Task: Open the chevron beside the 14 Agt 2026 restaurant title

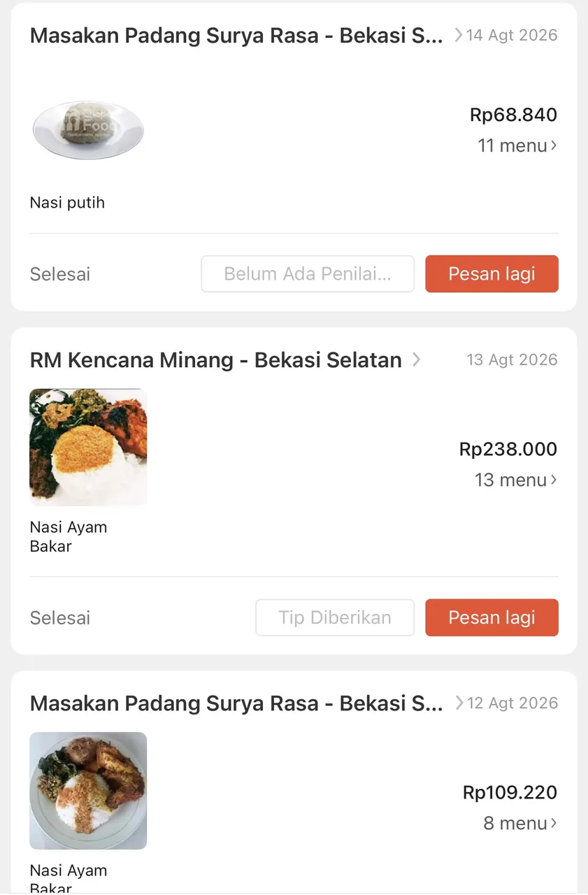Action: (459, 35)
